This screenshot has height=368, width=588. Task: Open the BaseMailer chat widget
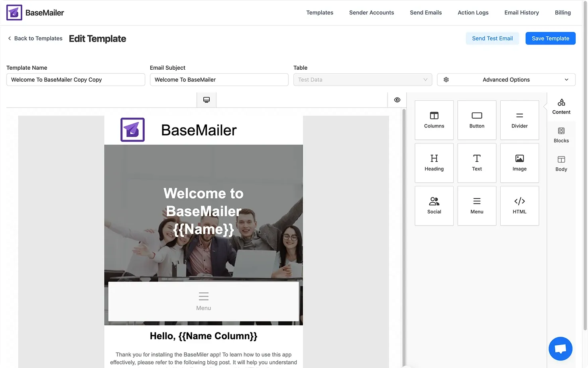click(560, 348)
